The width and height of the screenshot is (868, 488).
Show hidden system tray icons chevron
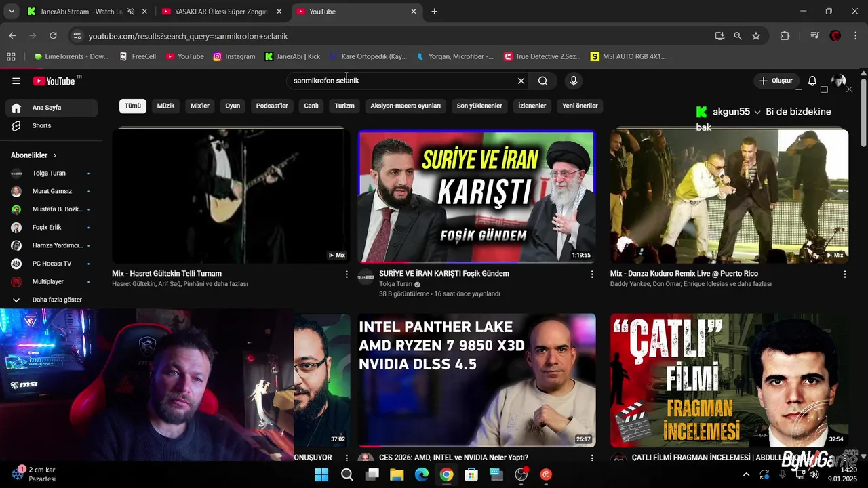click(x=747, y=474)
